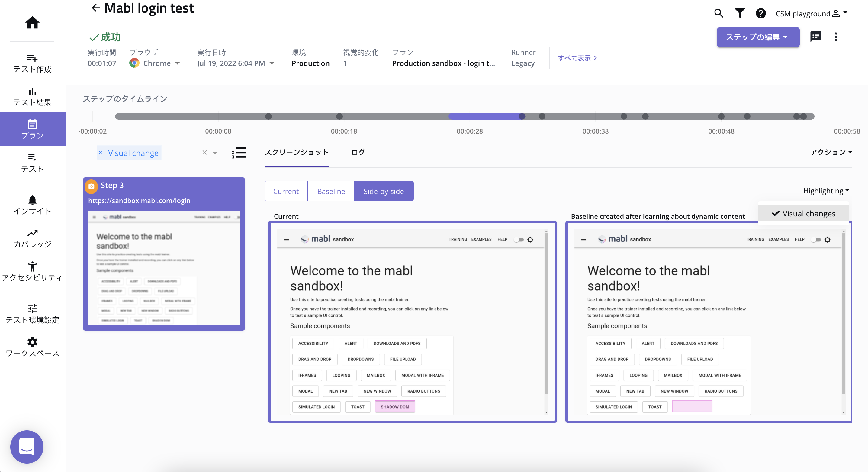Open the comments panel icon
This screenshot has height=472, width=868.
pos(815,37)
